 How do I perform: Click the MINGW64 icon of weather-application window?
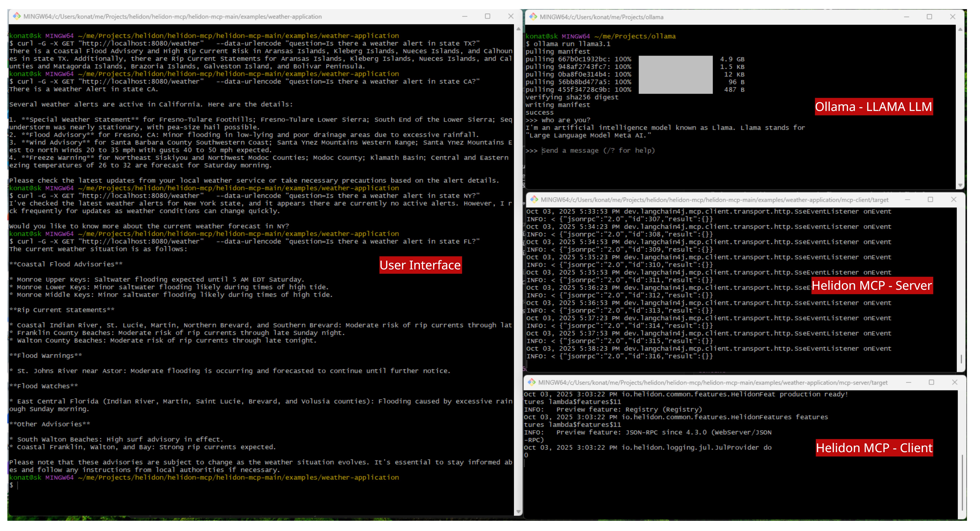pyautogui.click(x=16, y=16)
